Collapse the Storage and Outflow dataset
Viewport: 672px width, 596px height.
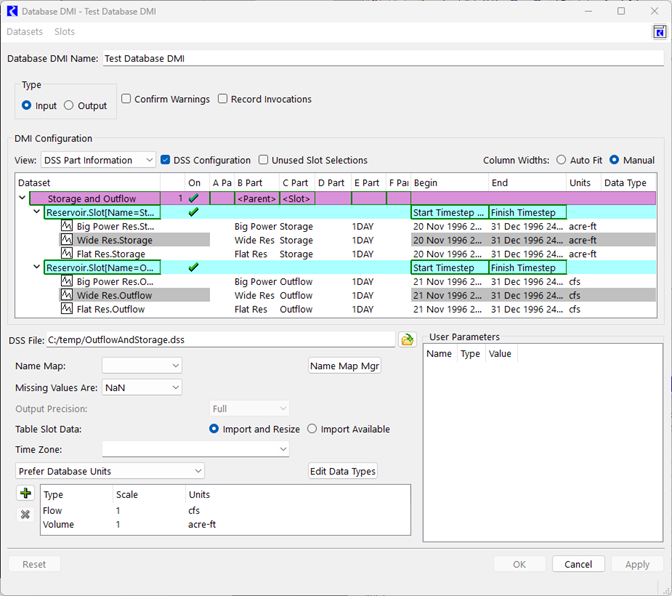click(x=23, y=199)
